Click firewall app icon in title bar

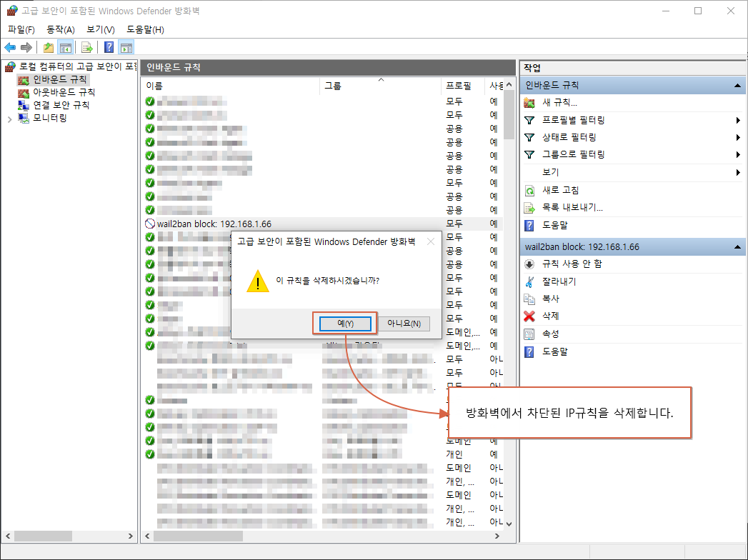[12, 11]
